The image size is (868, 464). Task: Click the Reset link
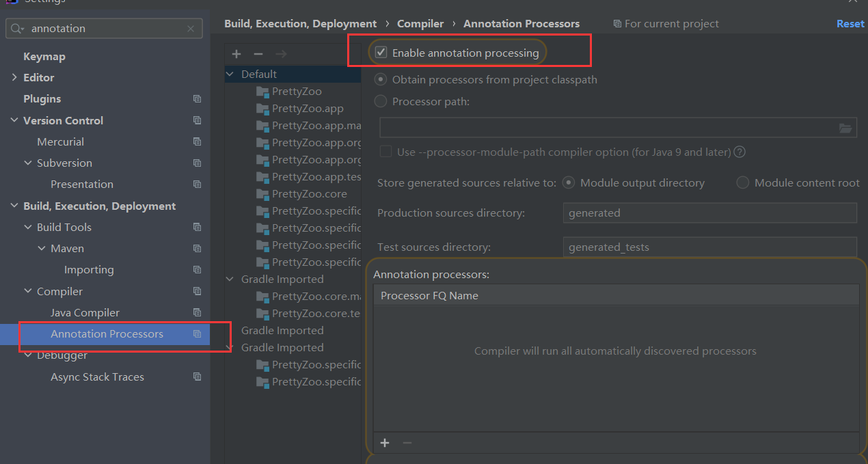(x=850, y=24)
